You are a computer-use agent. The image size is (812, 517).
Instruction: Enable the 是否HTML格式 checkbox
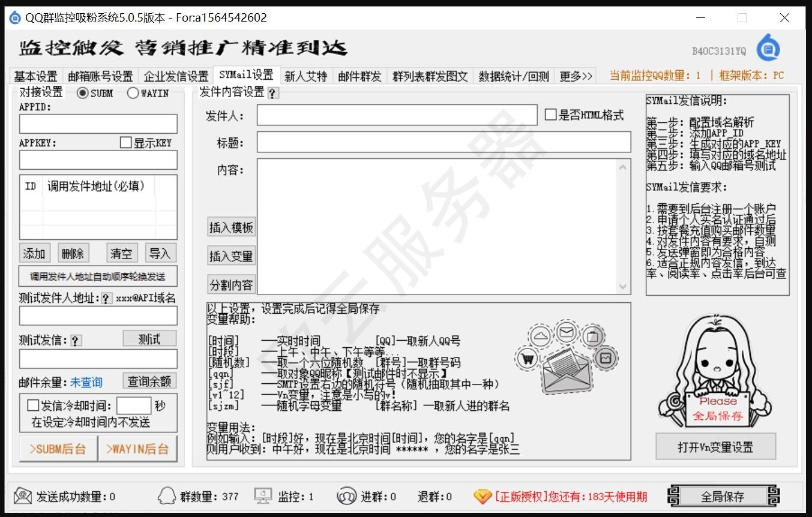click(550, 115)
